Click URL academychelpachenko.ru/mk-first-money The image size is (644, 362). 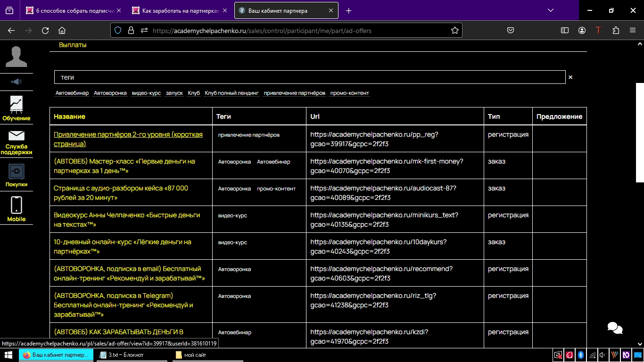click(x=387, y=166)
